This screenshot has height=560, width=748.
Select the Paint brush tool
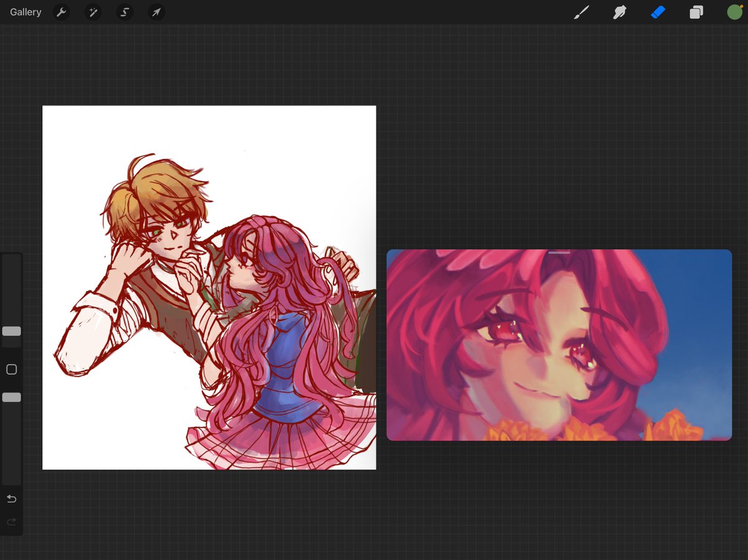581,12
